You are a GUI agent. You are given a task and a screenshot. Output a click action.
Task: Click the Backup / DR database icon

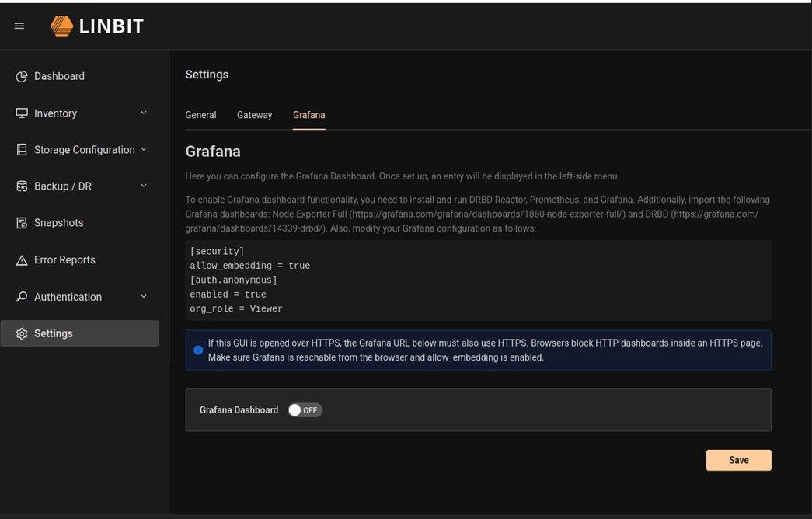(x=22, y=186)
